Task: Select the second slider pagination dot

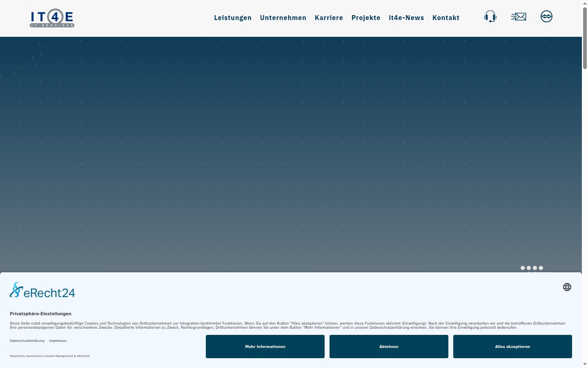Action: [529, 268]
